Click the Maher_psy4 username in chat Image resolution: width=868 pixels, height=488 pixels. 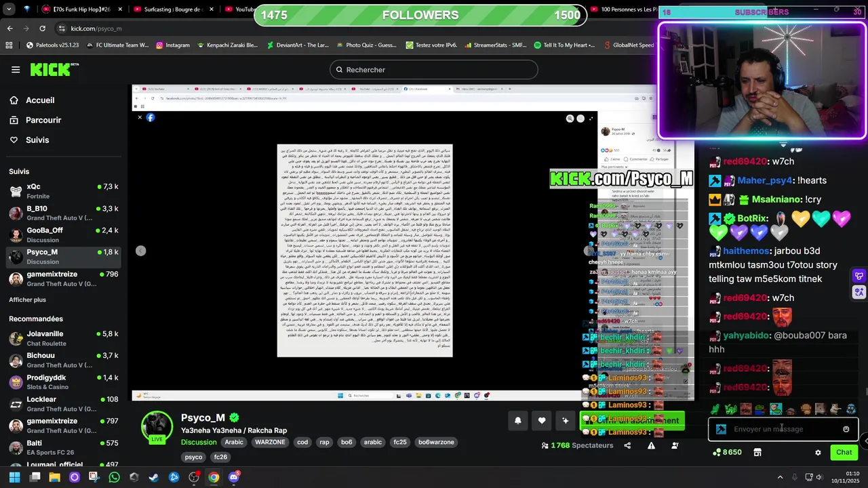764,181
